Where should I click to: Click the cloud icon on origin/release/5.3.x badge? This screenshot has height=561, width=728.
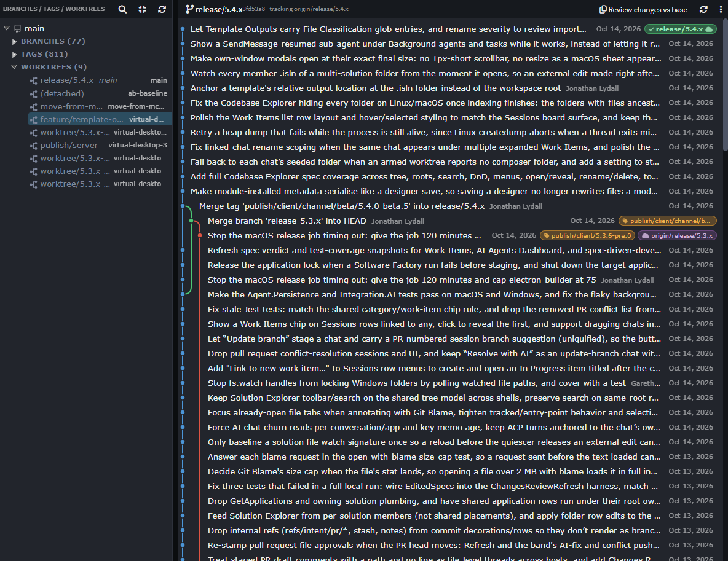[646, 236]
